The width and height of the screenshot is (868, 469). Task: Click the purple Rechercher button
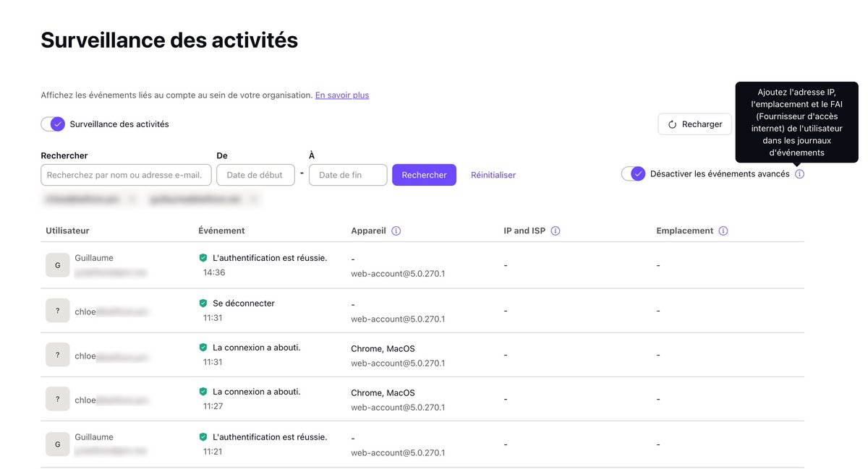coord(424,175)
